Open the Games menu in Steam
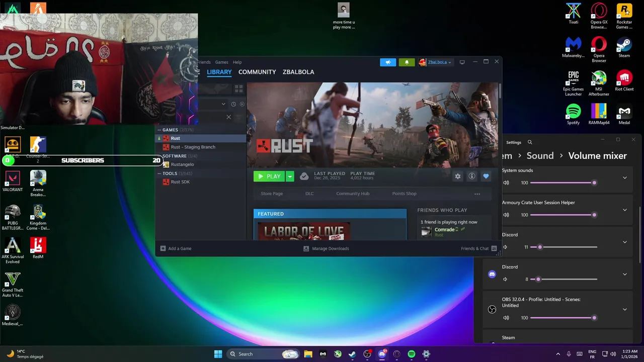Viewport: 644px width, 362px height. click(221, 62)
